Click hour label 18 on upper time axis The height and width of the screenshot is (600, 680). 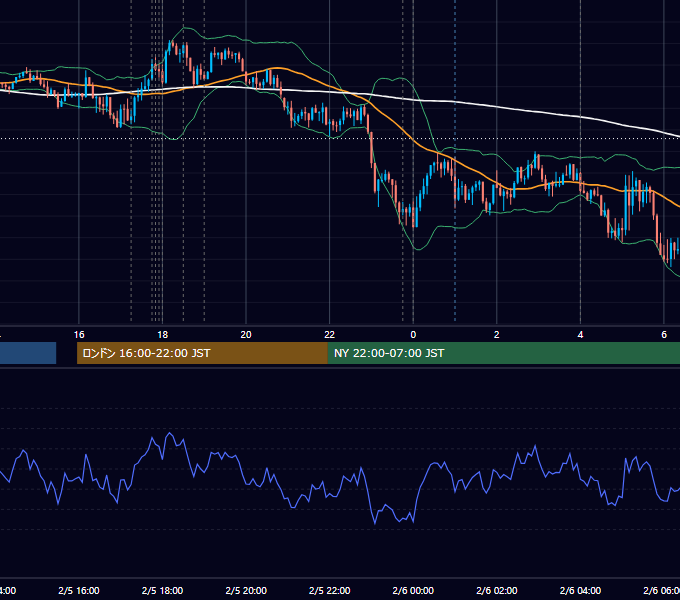click(163, 335)
